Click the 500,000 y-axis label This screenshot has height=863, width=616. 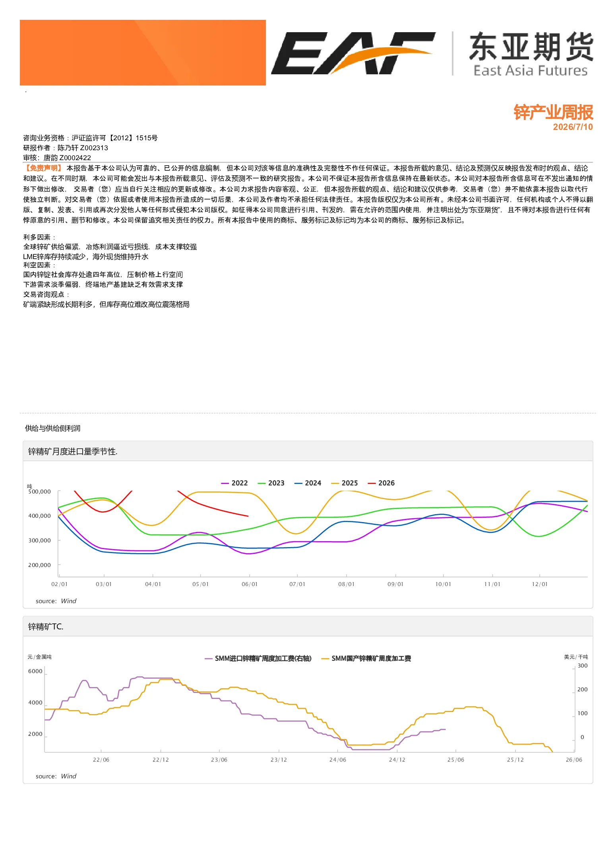point(39,492)
